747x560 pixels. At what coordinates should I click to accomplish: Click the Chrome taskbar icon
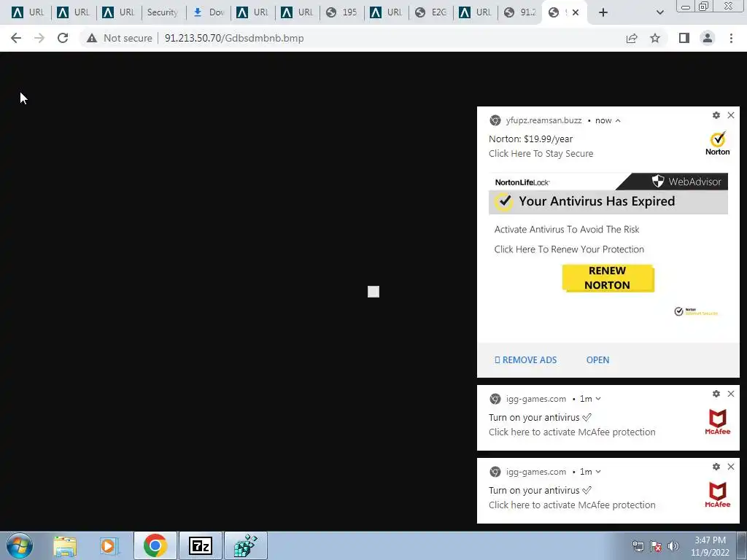155,545
